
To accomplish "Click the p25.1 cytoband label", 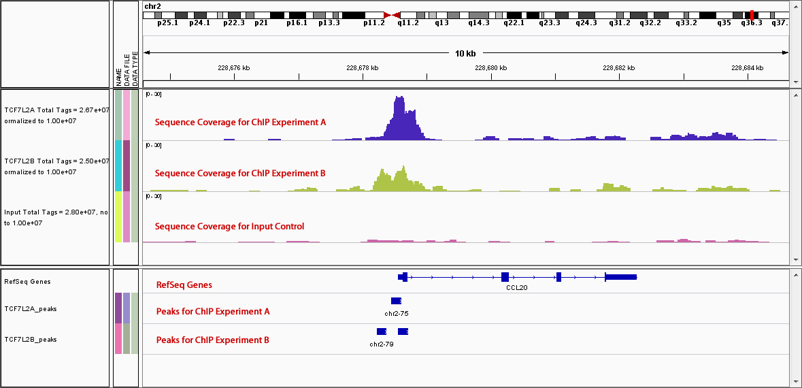I will click(168, 23).
